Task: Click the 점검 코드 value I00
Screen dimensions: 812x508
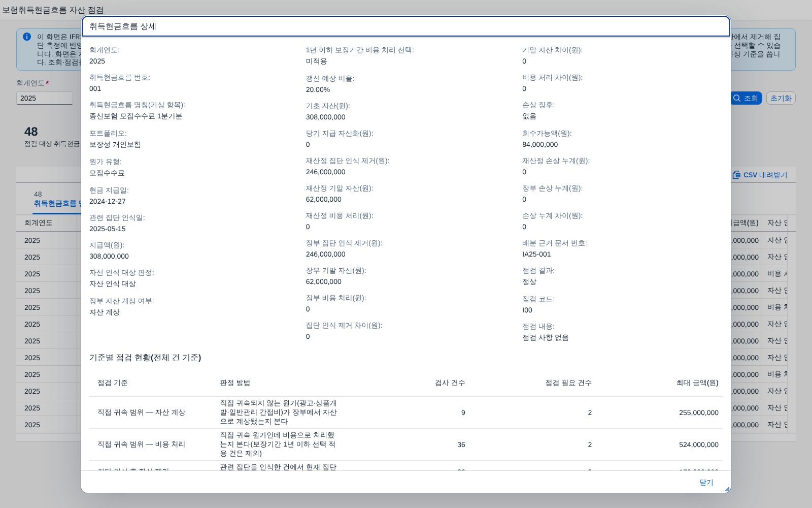Action: click(527, 310)
